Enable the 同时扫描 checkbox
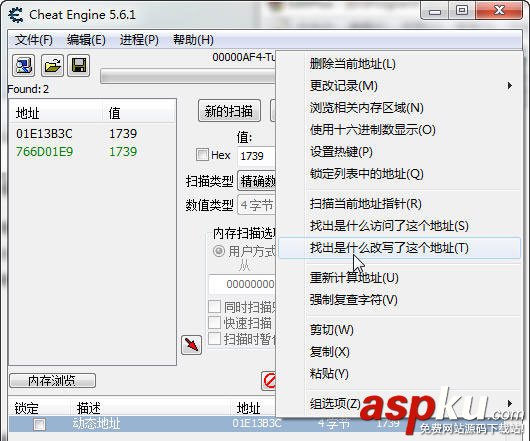The height and width of the screenshot is (441, 530). [x=214, y=307]
